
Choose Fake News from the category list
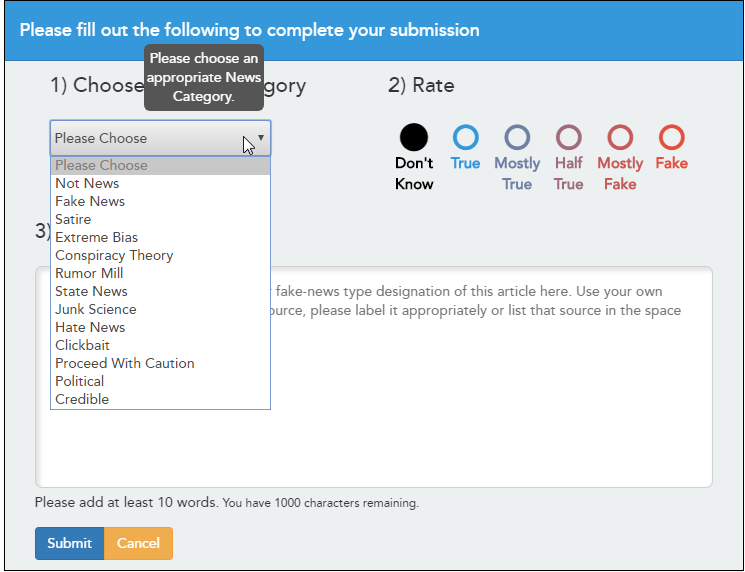click(161, 201)
